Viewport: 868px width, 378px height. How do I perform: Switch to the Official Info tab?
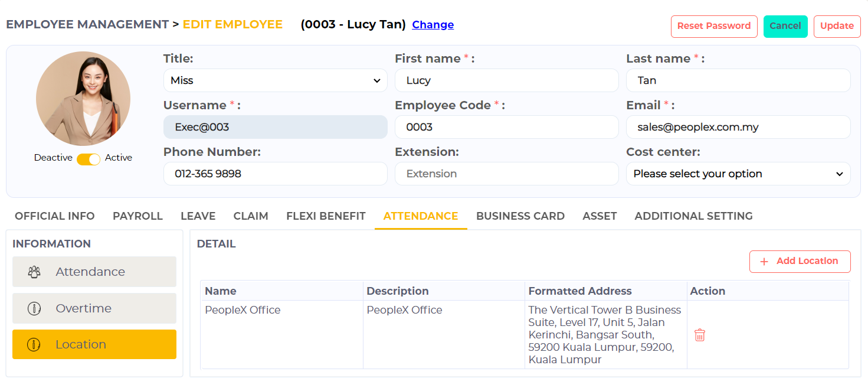click(55, 216)
